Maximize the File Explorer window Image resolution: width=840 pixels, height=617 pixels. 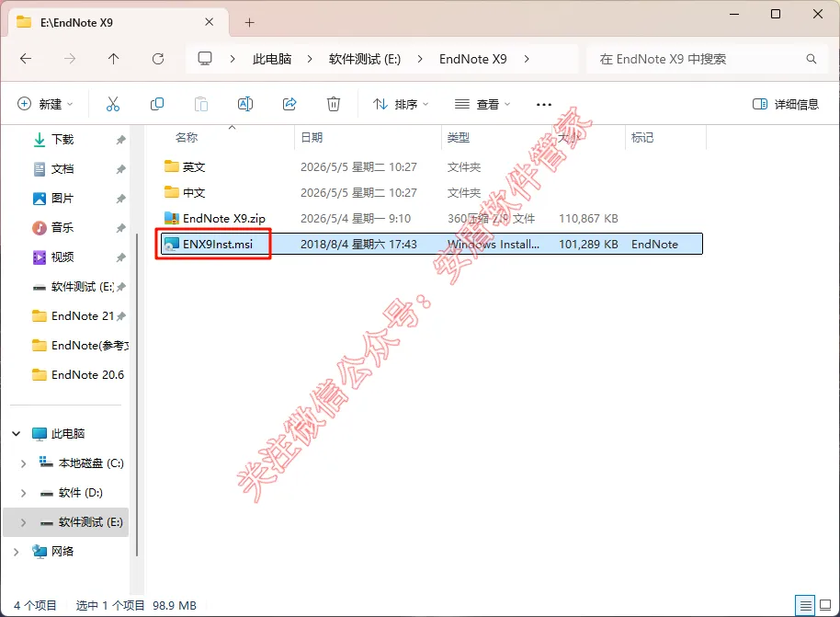point(776,15)
